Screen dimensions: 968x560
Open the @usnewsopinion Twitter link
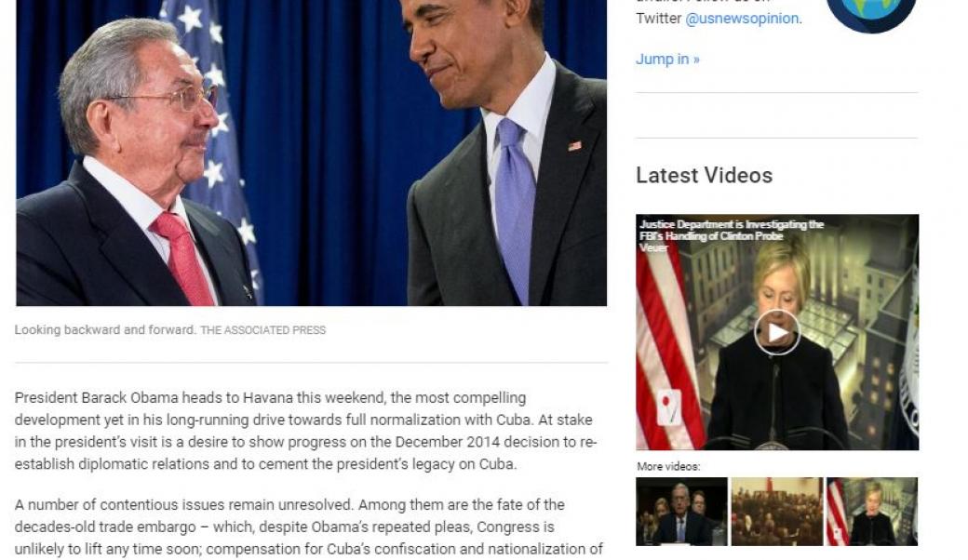coord(742,19)
